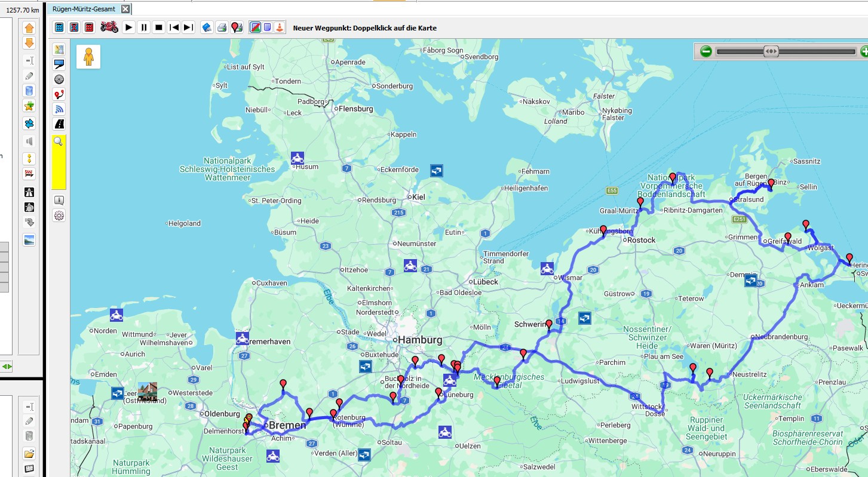Image resolution: width=868 pixels, height=477 pixels.
Task: Click the map zoom slider handle
Action: coord(771,51)
